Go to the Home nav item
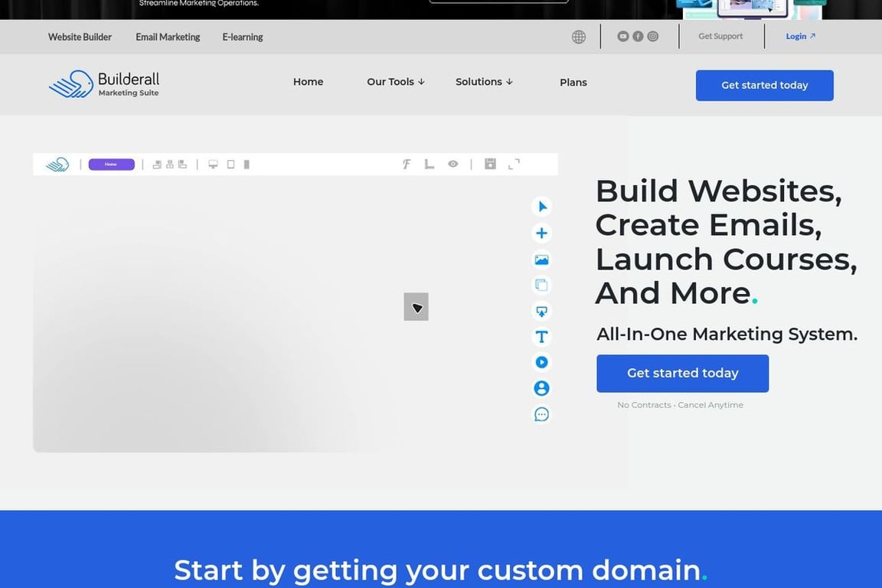The width and height of the screenshot is (882, 588). click(309, 82)
